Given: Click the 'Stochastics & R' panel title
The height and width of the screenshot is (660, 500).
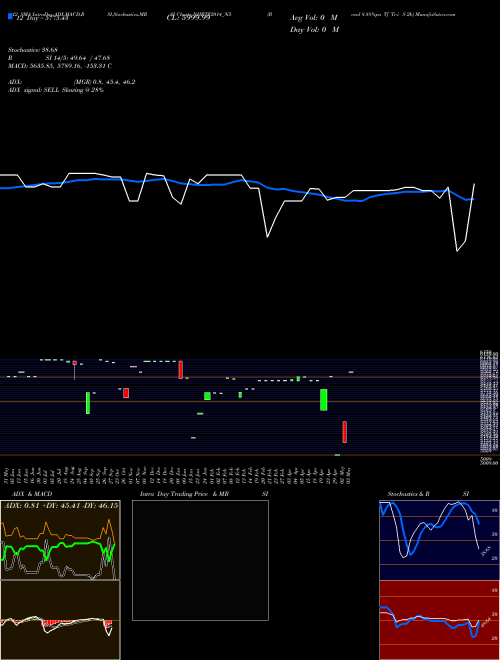Looking at the screenshot, I should [409, 494].
